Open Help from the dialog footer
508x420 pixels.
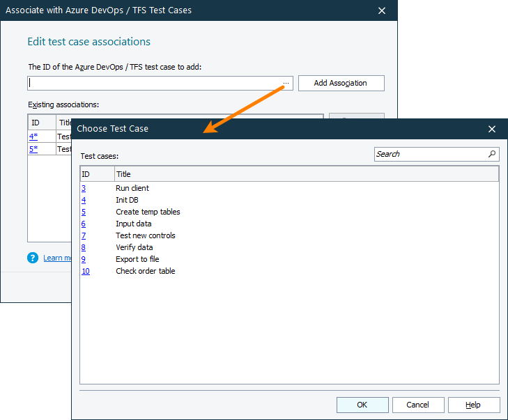(473, 405)
